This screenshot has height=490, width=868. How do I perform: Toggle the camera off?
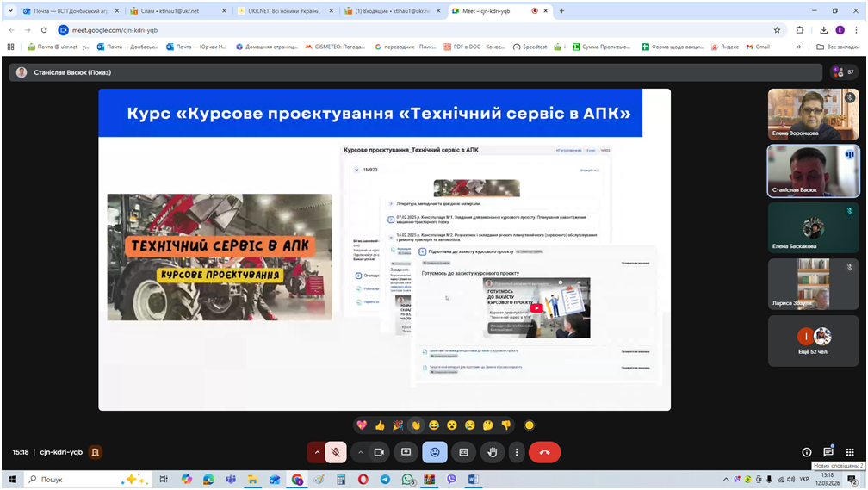tap(377, 452)
